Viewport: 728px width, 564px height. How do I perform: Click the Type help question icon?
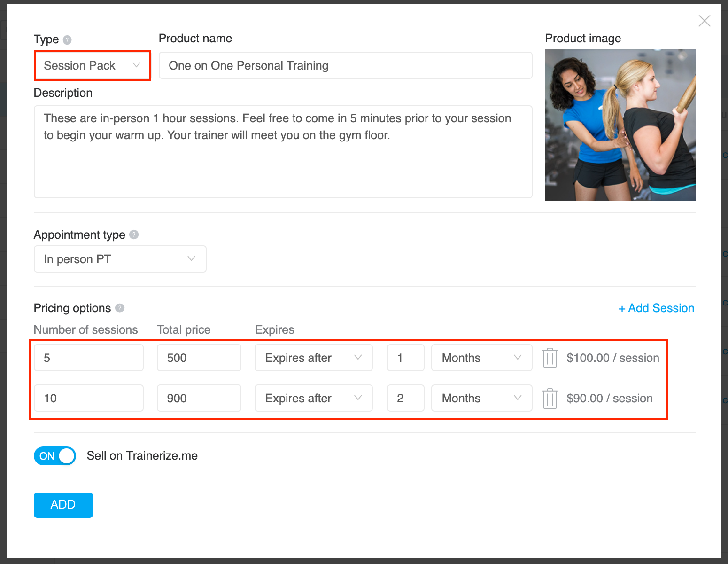pos(67,40)
